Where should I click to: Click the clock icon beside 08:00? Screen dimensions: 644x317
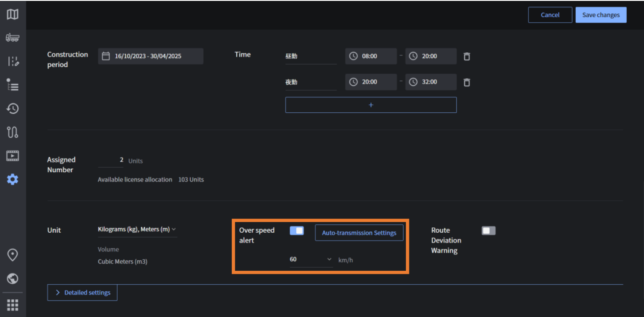(354, 56)
